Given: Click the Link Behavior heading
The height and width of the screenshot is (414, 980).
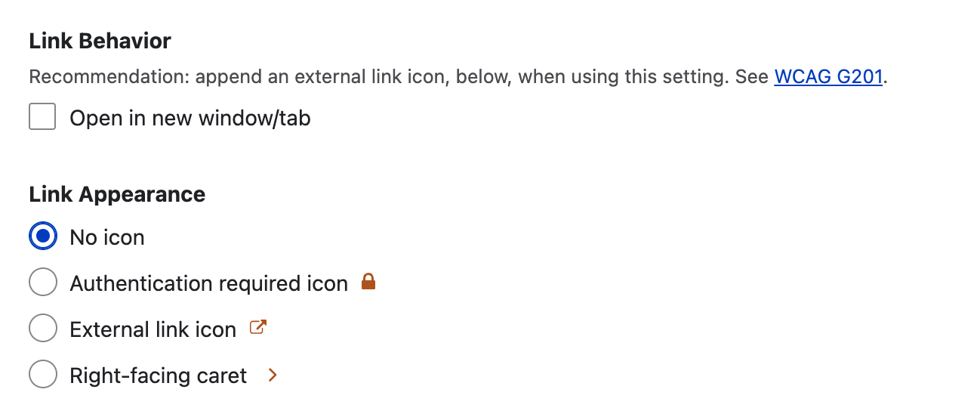Looking at the screenshot, I should [x=100, y=41].
